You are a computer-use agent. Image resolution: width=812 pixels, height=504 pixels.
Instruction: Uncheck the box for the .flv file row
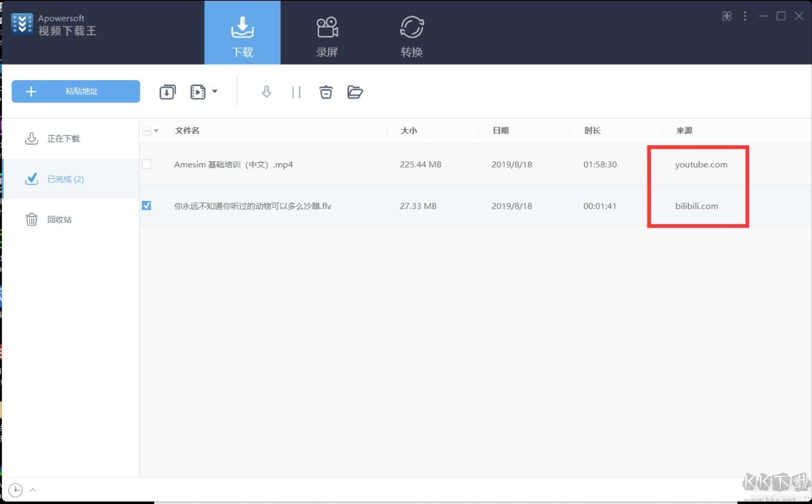pyautogui.click(x=147, y=206)
